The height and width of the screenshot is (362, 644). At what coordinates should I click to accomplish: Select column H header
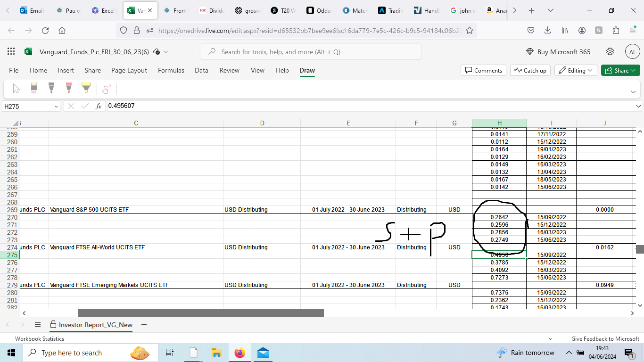pyautogui.click(x=499, y=123)
